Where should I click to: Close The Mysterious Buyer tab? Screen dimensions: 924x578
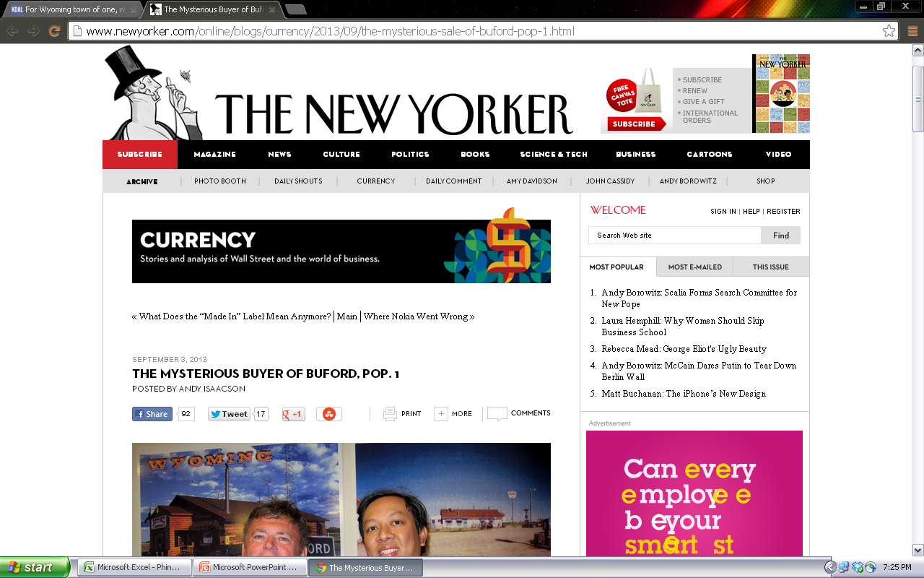(272, 10)
